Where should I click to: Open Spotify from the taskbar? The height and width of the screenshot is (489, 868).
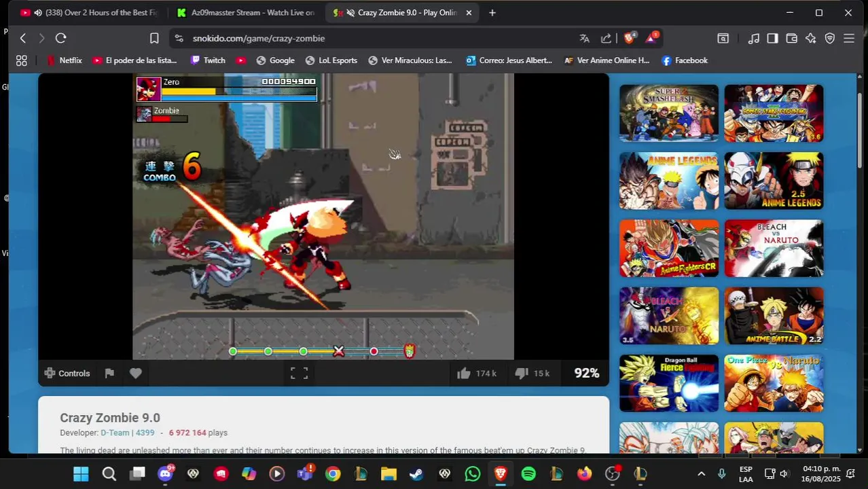pyautogui.click(x=528, y=473)
